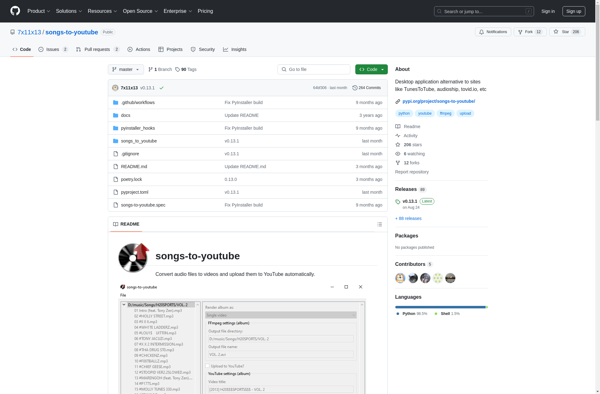Screen dimensions: 600x394
Task: Click the youtube topic tag
Action: pyautogui.click(x=424, y=113)
